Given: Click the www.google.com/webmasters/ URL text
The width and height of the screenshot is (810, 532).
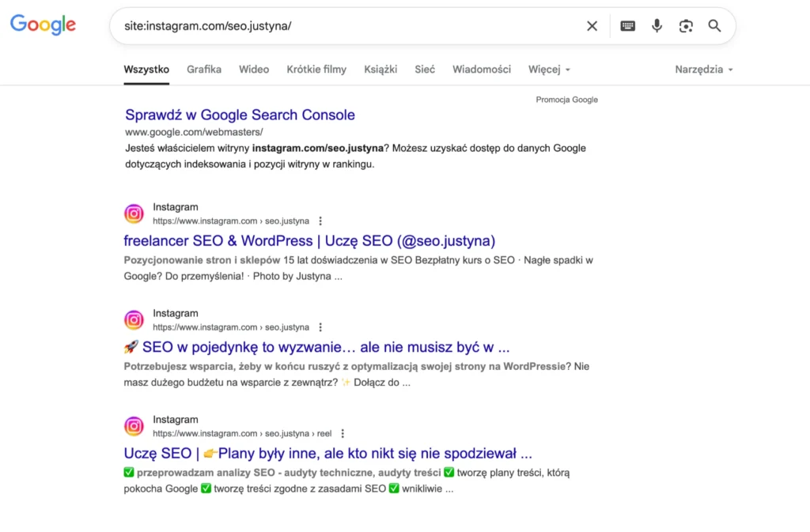Looking at the screenshot, I should coord(194,132).
